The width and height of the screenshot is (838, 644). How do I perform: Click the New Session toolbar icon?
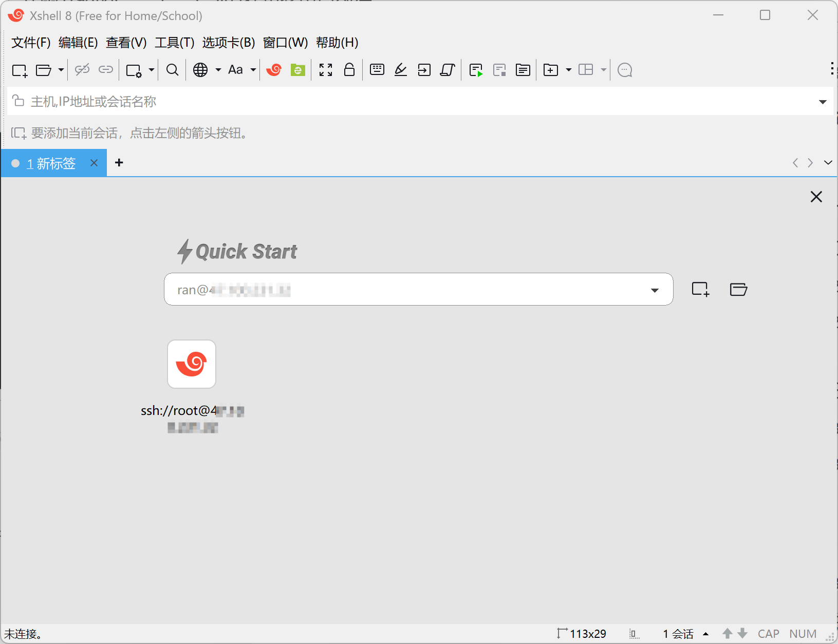coord(20,70)
